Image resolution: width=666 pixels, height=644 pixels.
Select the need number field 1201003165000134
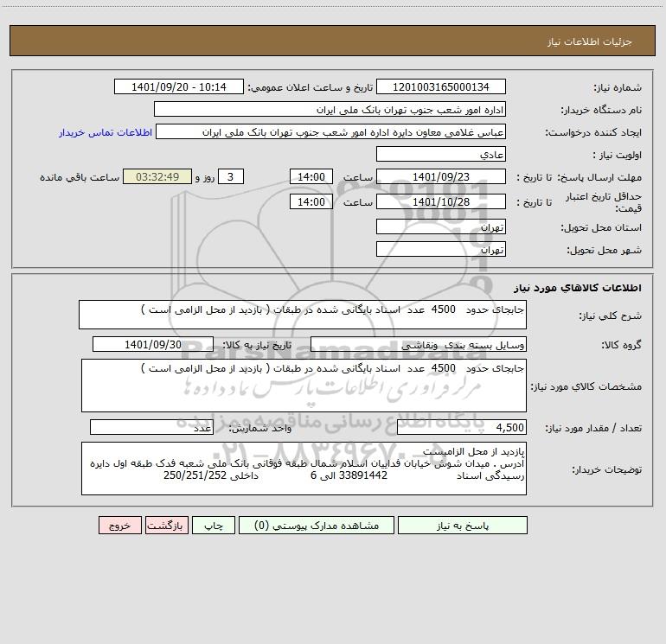(441, 86)
